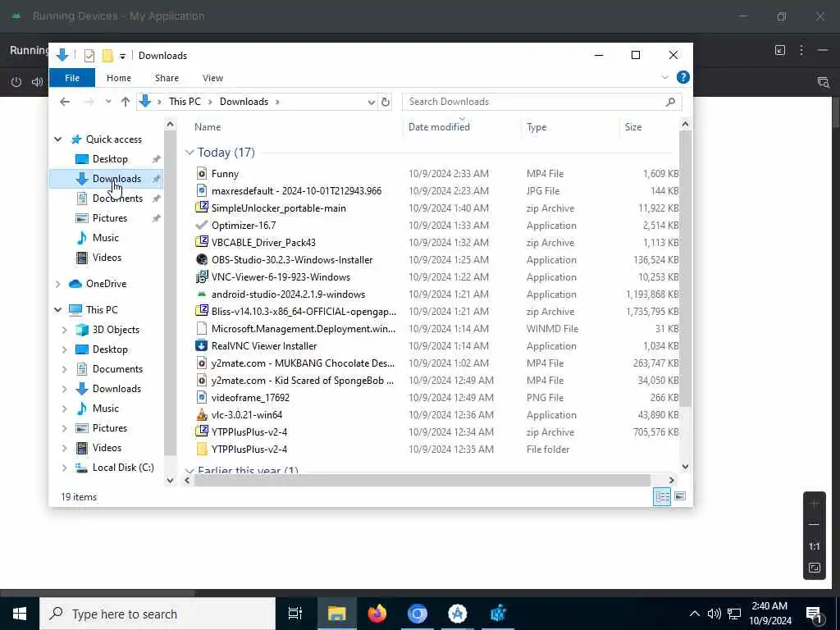Select Documents under Quick access
This screenshot has height=630, width=840.
(x=117, y=199)
